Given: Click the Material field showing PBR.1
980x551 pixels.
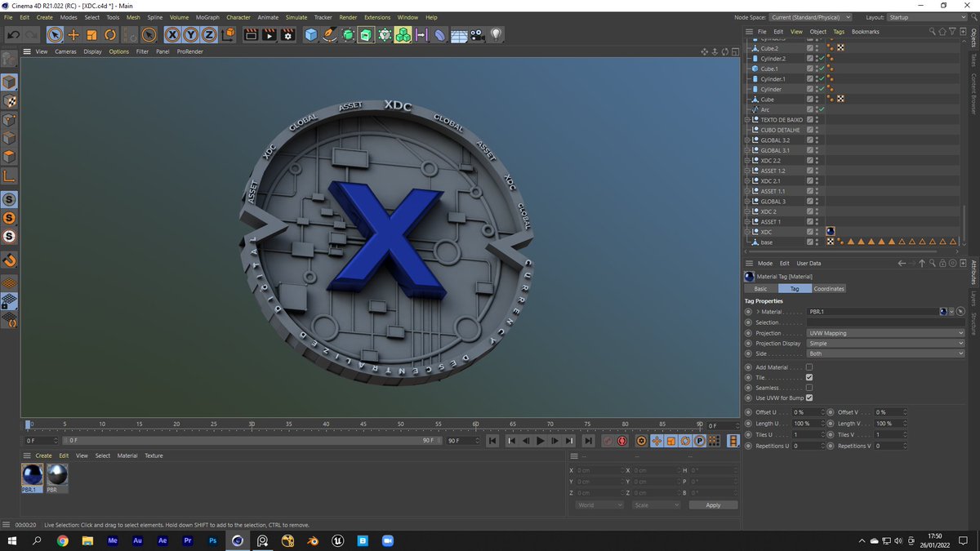Looking at the screenshot, I should pyautogui.click(x=872, y=312).
